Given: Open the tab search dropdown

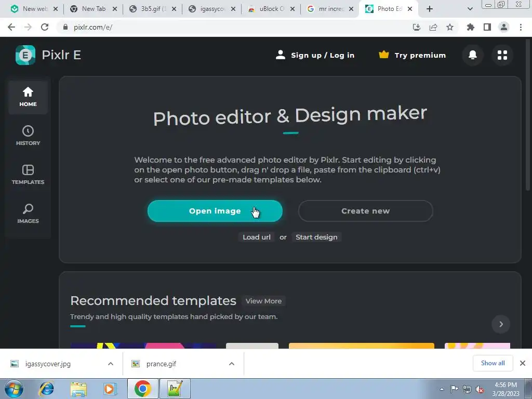Looking at the screenshot, I should pos(470,9).
